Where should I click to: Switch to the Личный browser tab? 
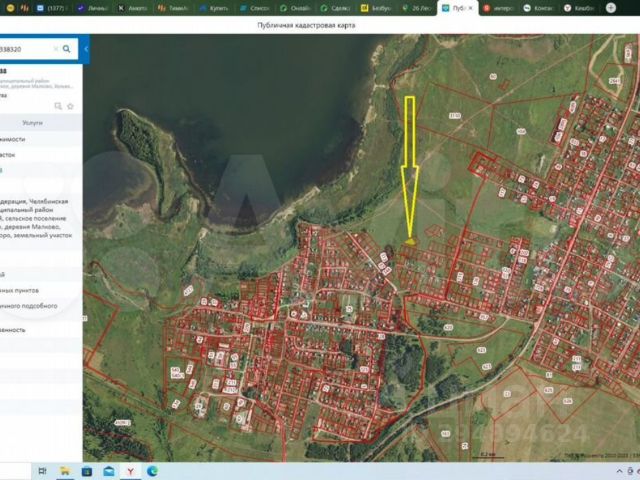click(93, 7)
